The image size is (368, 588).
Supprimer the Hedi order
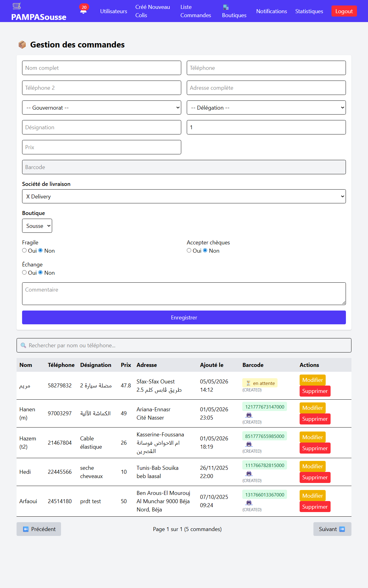[x=315, y=477]
